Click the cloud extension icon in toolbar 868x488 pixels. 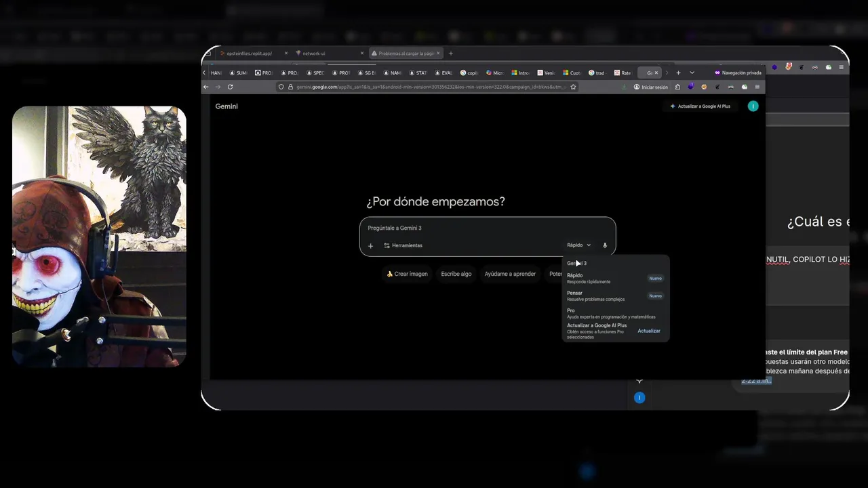744,87
